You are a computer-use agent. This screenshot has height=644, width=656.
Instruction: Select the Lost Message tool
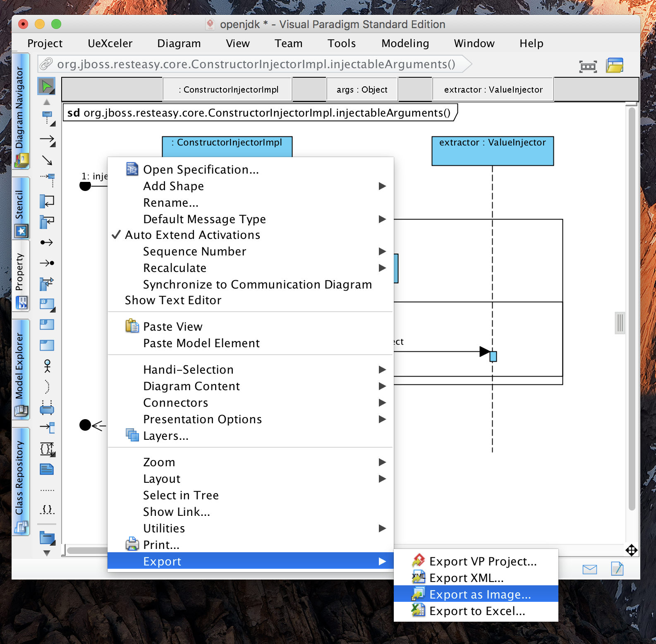coord(47,263)
